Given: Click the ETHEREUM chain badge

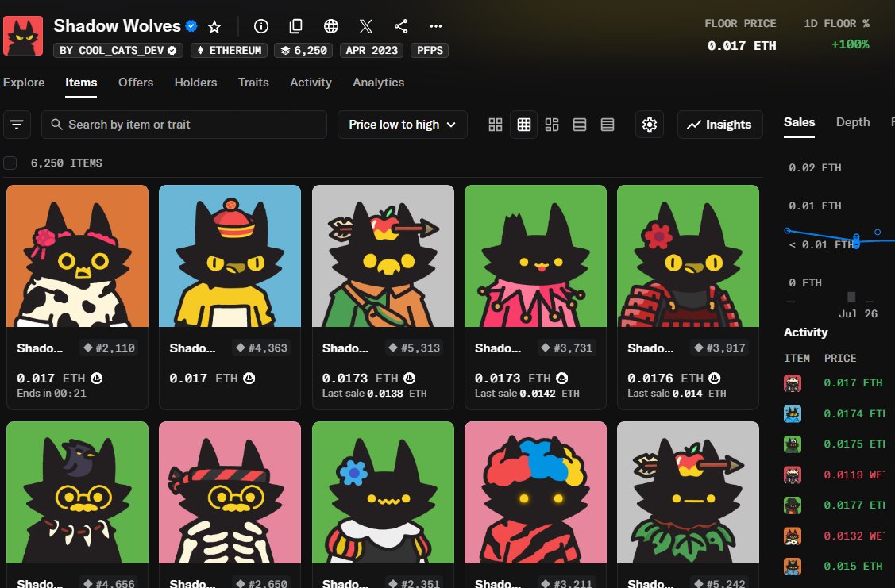Looking at the screenshot, I should tap(230, 50).
